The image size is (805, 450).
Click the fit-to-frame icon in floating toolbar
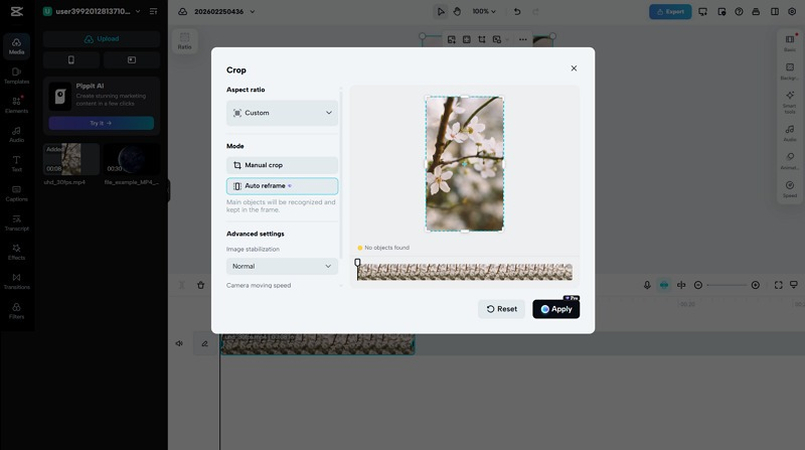point(467,40)
